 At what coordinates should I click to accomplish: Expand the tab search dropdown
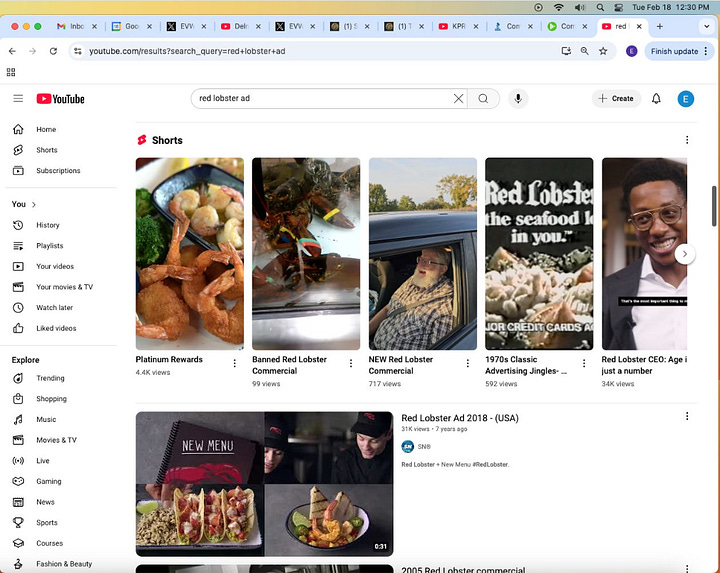pos(706,26)
